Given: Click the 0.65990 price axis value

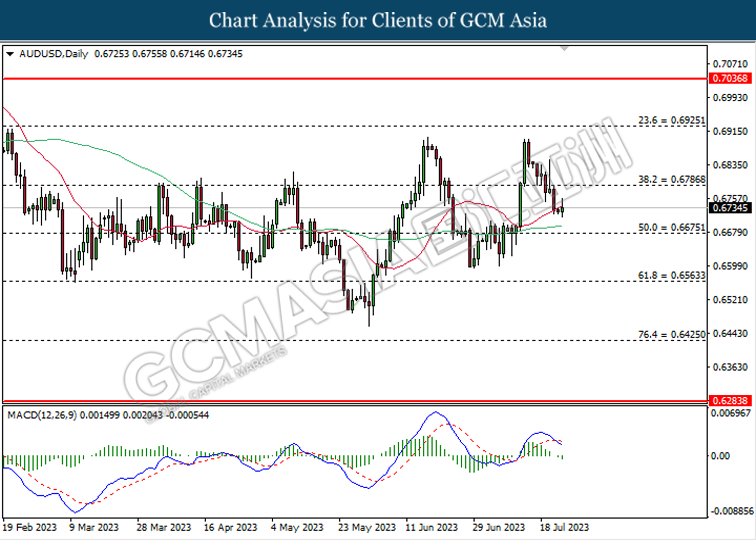Looking at the screenshot, I should (x=730, y=266).
